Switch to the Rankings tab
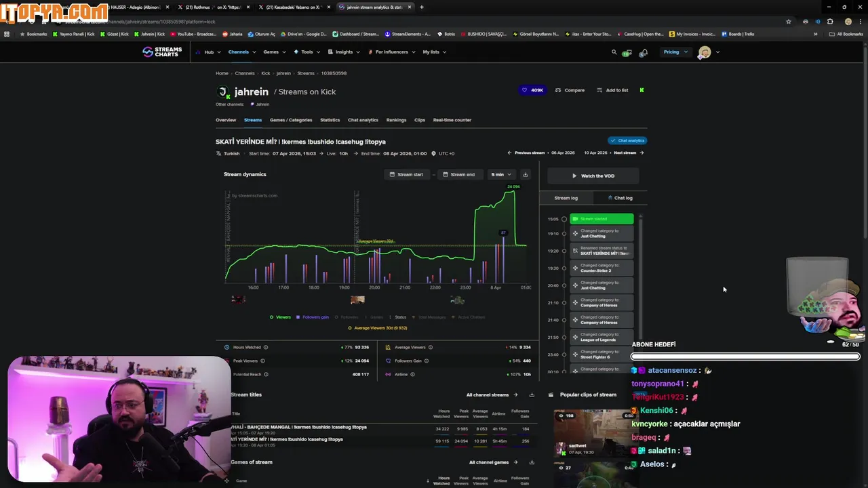Image resolution: width=868 pixels, height=488 pixels. pos(396,120)
